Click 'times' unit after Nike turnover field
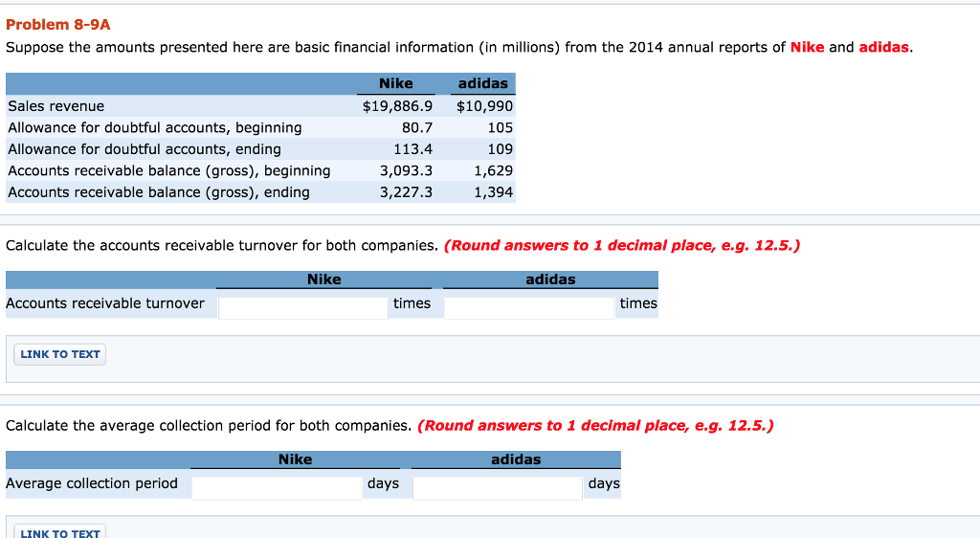980x538 pixels. coord(412,303)
